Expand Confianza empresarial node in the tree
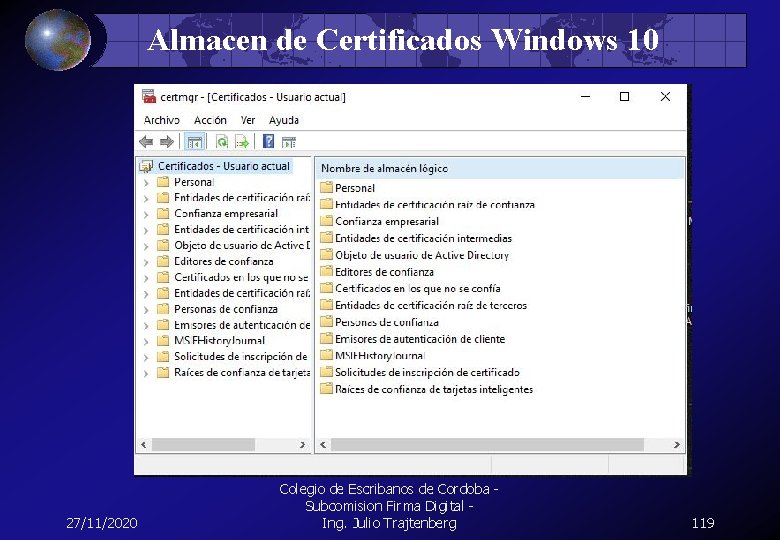The height and width of the screenshot is (540, 780). [x=146, y=215]
